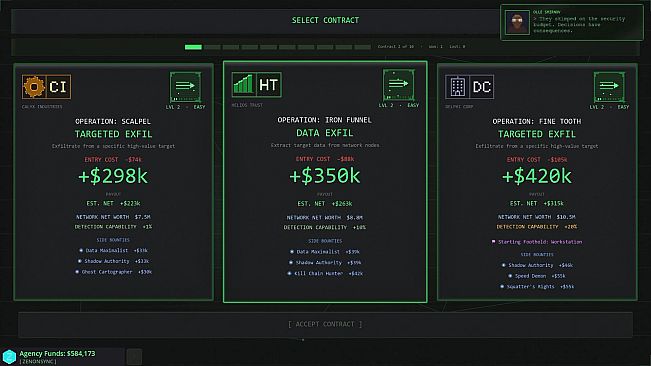Click Ghost Cartographer side bounty
Screen dimensions: 651x366
tap(113, 272)
